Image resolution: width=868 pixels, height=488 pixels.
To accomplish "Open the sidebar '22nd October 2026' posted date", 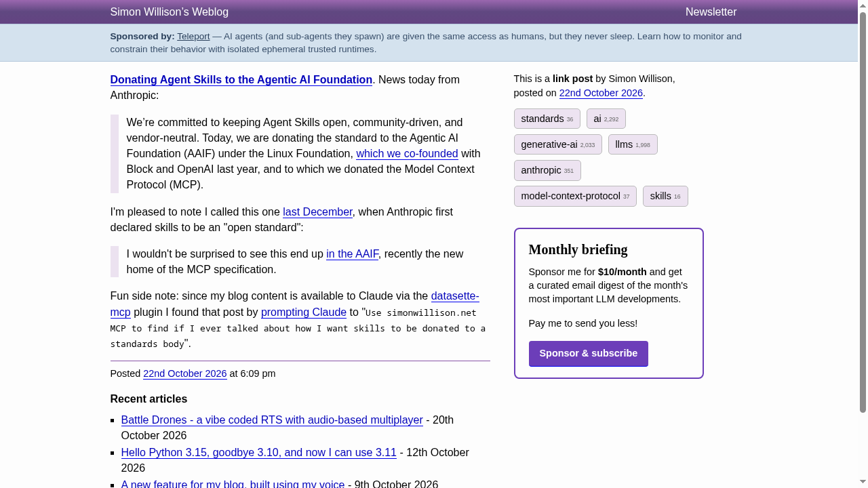I will click(x=601, y=93).
